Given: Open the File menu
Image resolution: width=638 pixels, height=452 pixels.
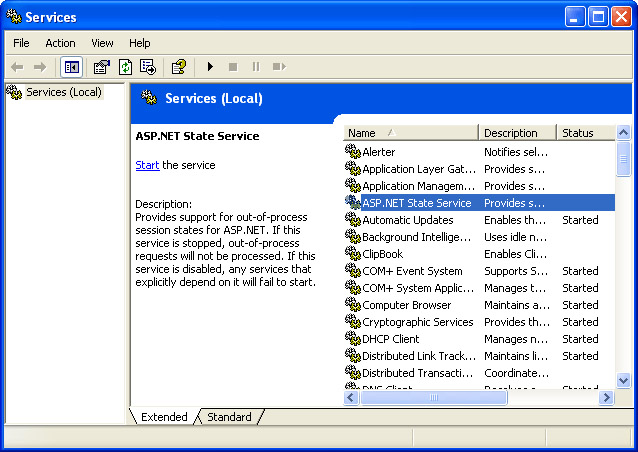Looking at the screenshot, I should pyautogui.click(x=21, y=43).
